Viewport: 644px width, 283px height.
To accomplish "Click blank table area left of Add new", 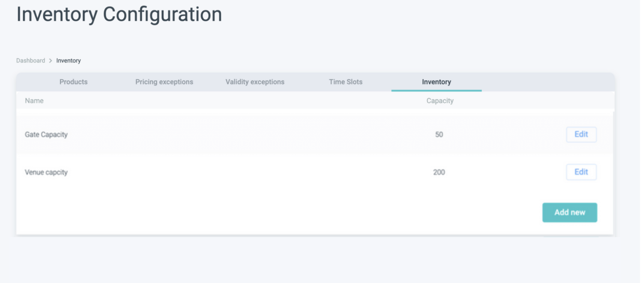I will pyautogui.click(x=276, y=212).
